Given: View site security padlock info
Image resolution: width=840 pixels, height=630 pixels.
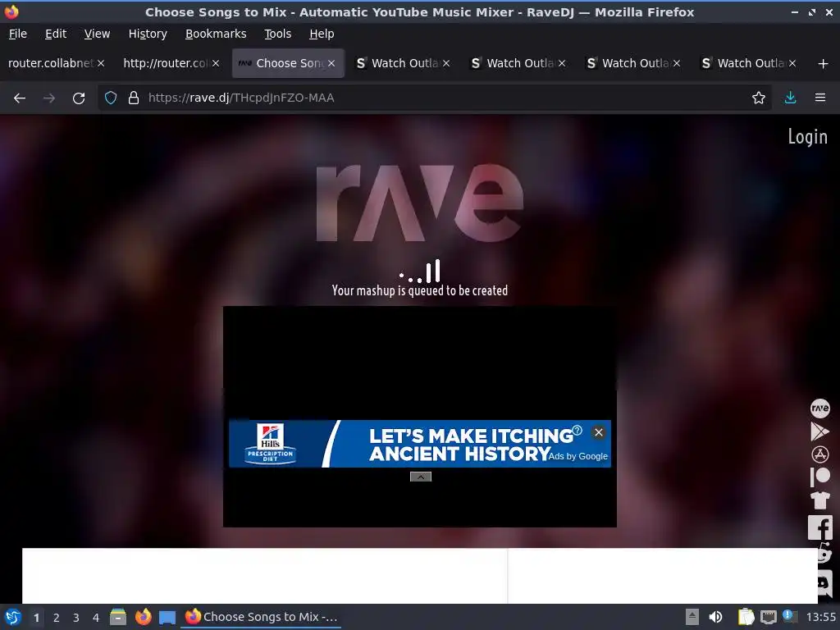Looking at the screenshot, I should pyautogui.click(x=134, y=98).
